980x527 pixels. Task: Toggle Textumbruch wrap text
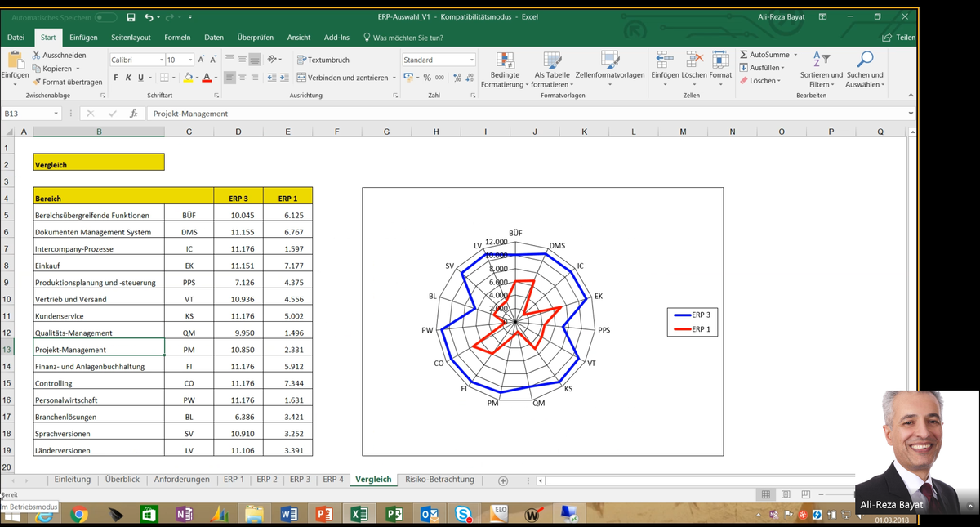coord(323,60)
